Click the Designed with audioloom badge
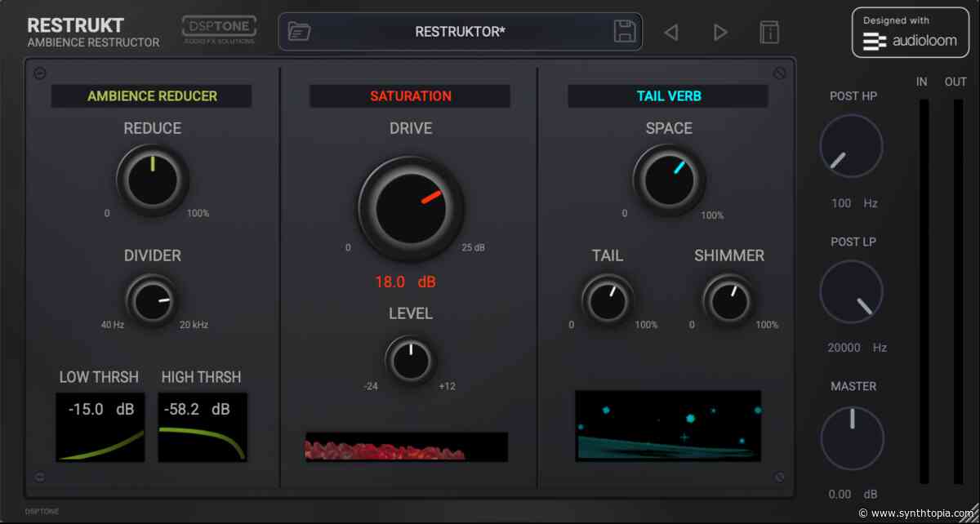The width and height of the screenshot is (980, 524). [911, 33]
